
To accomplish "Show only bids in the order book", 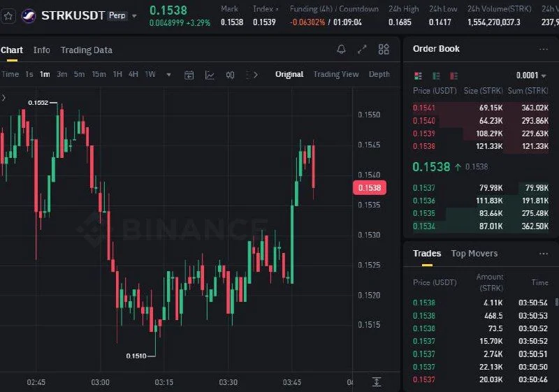I will pyautogui.click(x=436, y=75).
